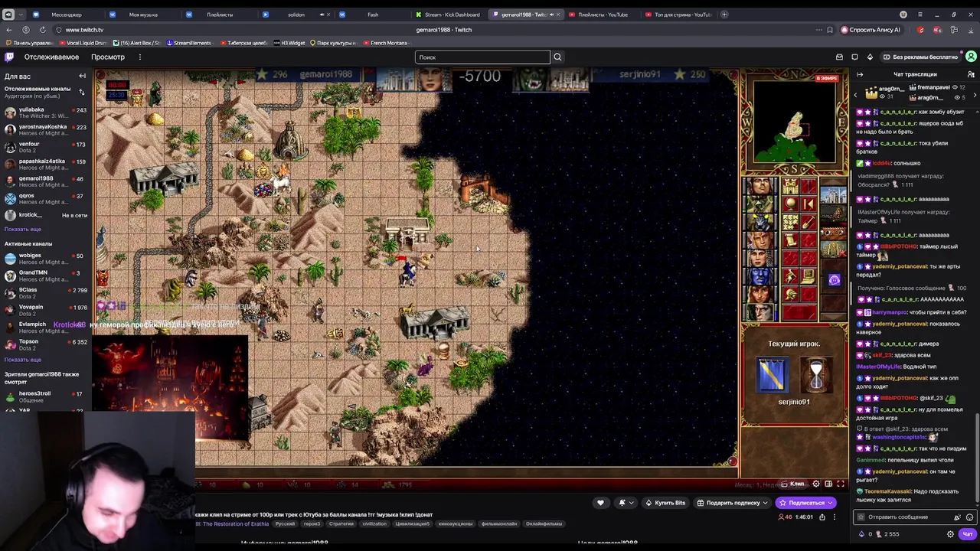The image size is (980, 551).
Task: Open the notification bell dropdown
Action: click(x=625, y=503)
